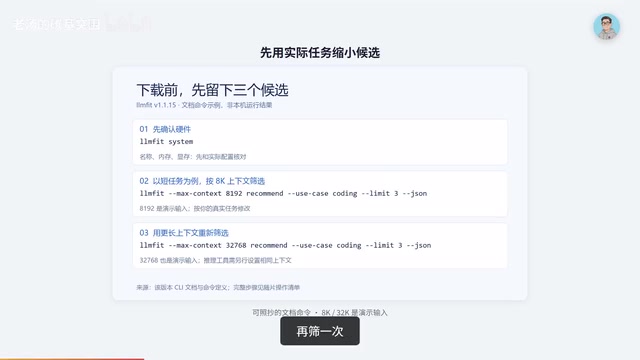
Task: Click the 32768 也是演示输入 note text
Action: pyautogui.click(x=216, y=260)
